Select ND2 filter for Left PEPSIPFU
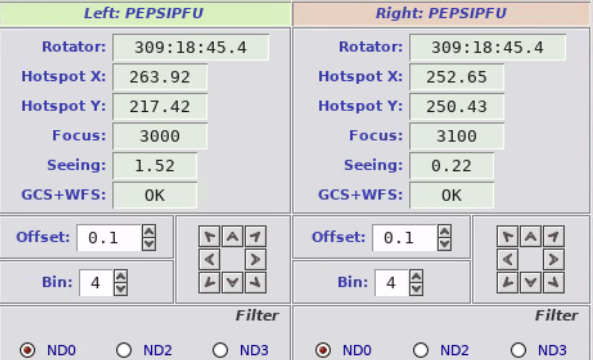The image size is (593, 360). point(124,350)
